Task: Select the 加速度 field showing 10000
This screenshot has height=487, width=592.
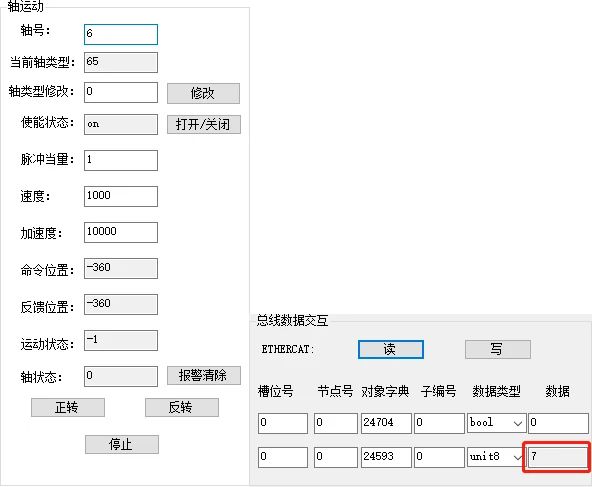Action: click(121, 232)
